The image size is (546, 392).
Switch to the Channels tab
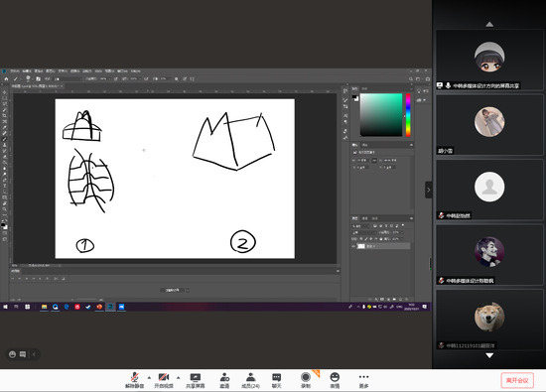[x=365, y=218]
